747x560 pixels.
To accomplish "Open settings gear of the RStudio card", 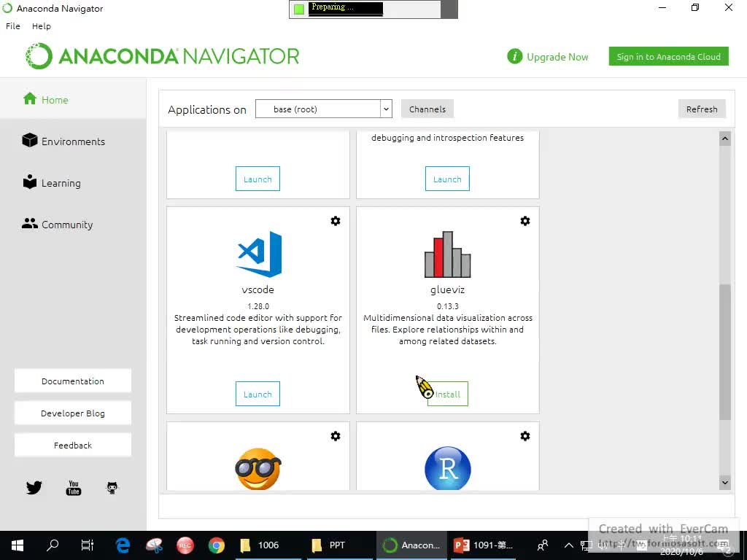I will 525,436.
